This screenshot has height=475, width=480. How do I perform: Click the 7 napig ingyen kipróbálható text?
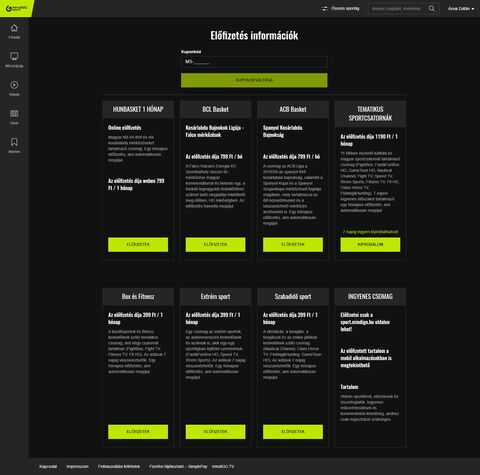tap(370, 232)
